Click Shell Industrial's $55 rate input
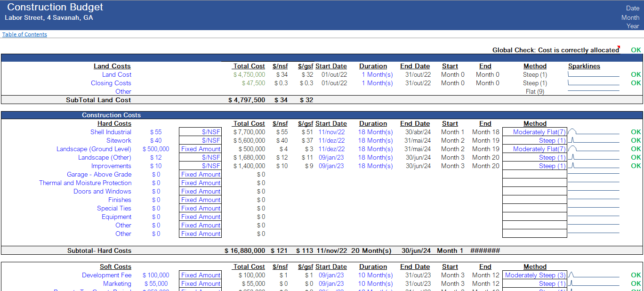The height and width of the screenshot is (291, 644). pyautogui.click(x=156, y=132)
